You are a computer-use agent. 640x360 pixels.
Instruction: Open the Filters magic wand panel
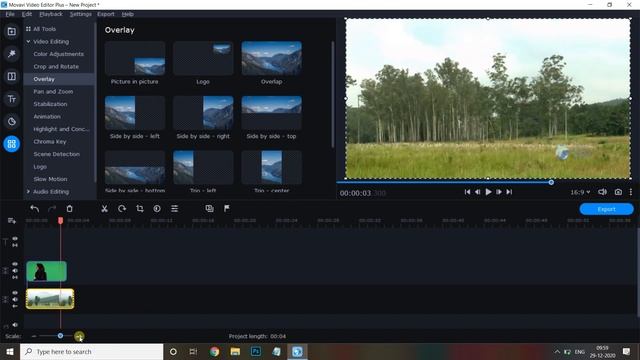pos(11,54)
